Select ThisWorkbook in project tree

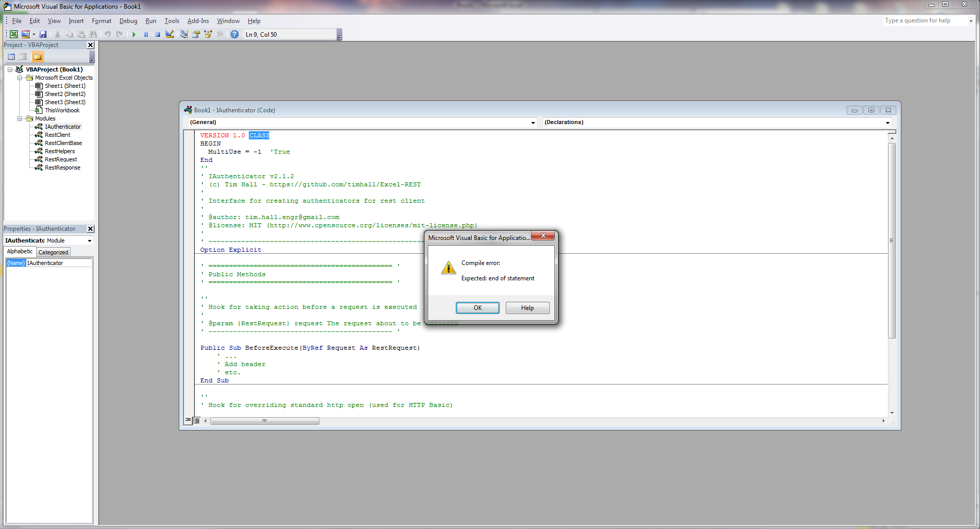point(62,110)
